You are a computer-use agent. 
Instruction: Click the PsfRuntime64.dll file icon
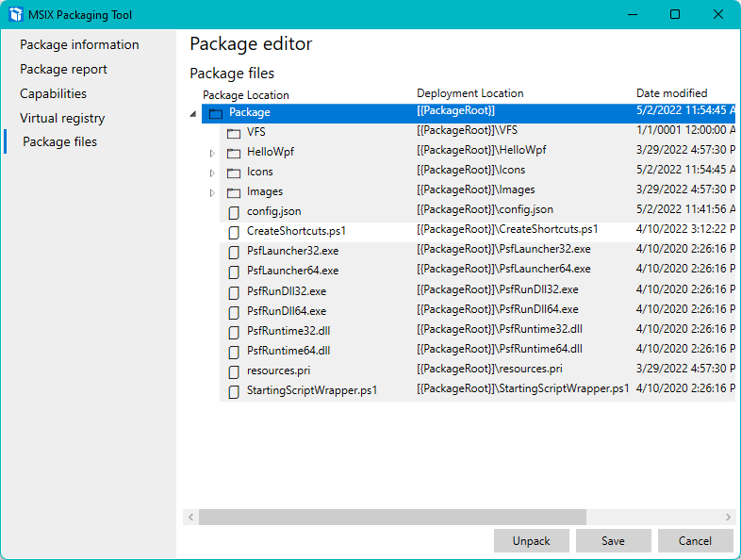pyautogui.click(x=234, y=353)
